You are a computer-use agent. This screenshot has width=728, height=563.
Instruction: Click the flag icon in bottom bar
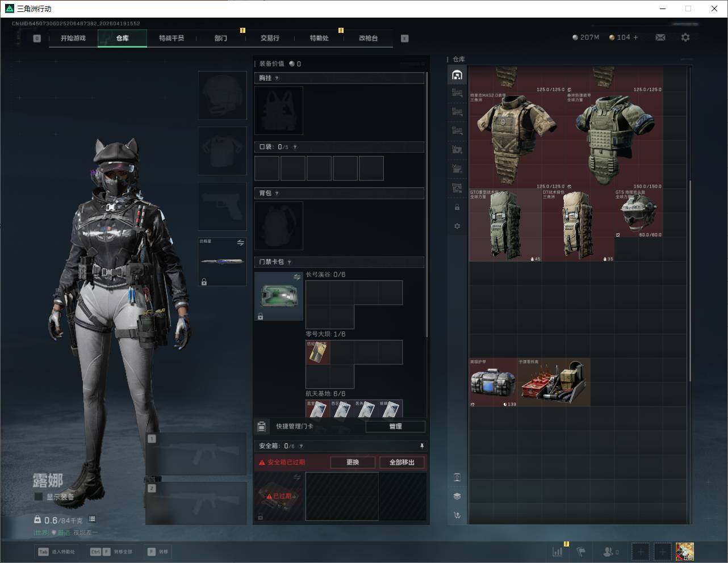click(x=581, y=552)
